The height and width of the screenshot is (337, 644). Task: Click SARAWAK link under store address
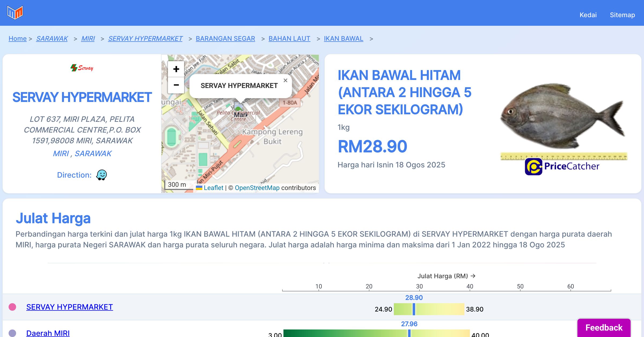(x=93, y=153)
